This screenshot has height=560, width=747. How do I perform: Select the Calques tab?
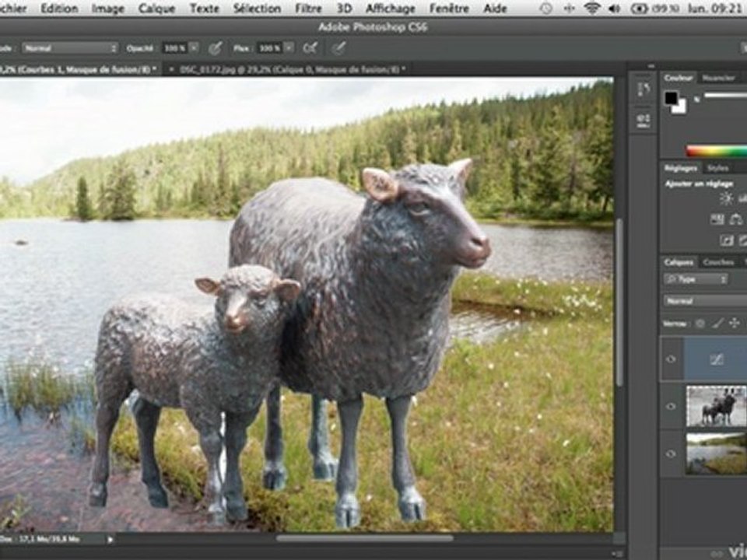[x=679, y=262]
